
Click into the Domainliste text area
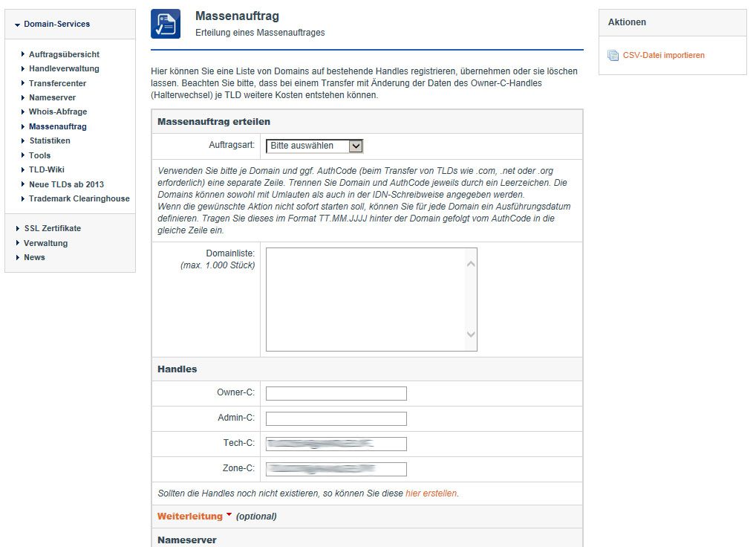pyautogui.click(x=364, y=299)
